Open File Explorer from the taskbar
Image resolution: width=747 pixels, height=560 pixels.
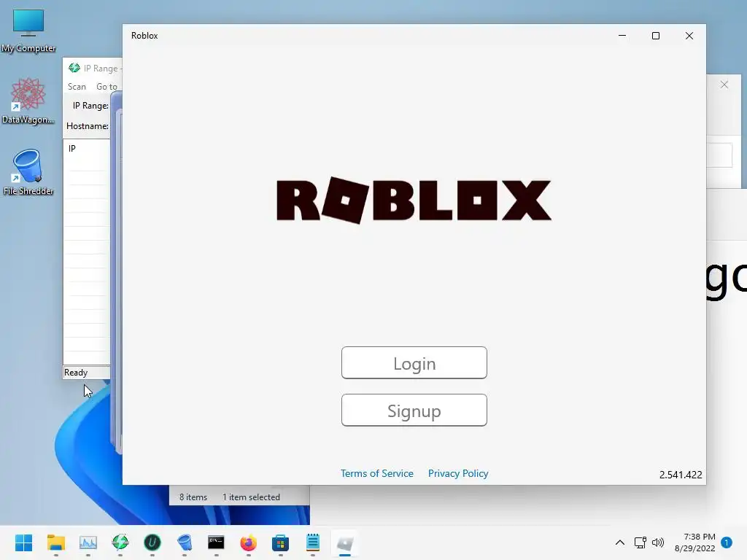[55, 542]
